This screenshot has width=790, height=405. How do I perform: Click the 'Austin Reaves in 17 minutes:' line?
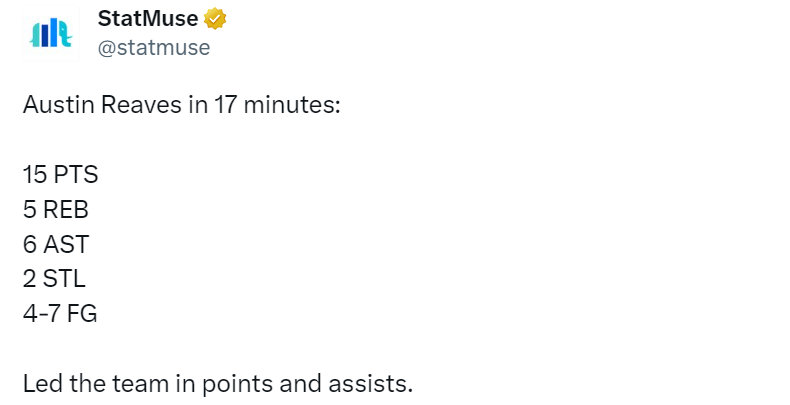(x=182, y=104)
